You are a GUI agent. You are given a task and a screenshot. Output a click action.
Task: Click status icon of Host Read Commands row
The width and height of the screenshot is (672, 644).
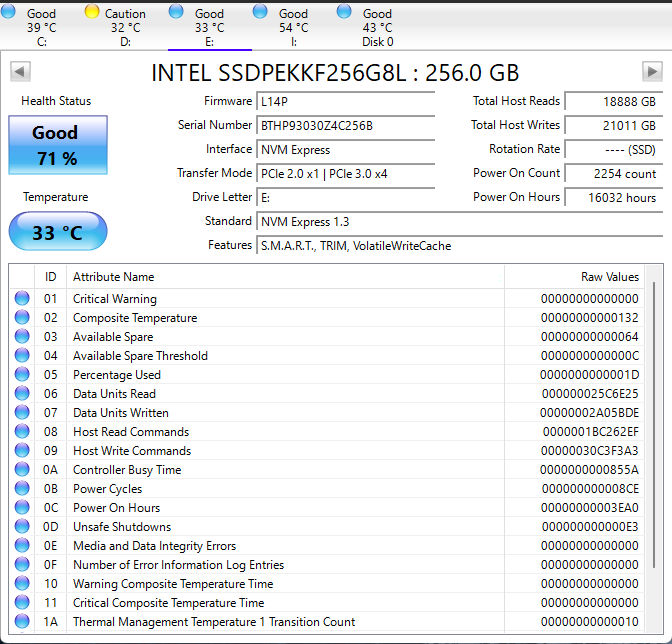[x=22, y=431]
